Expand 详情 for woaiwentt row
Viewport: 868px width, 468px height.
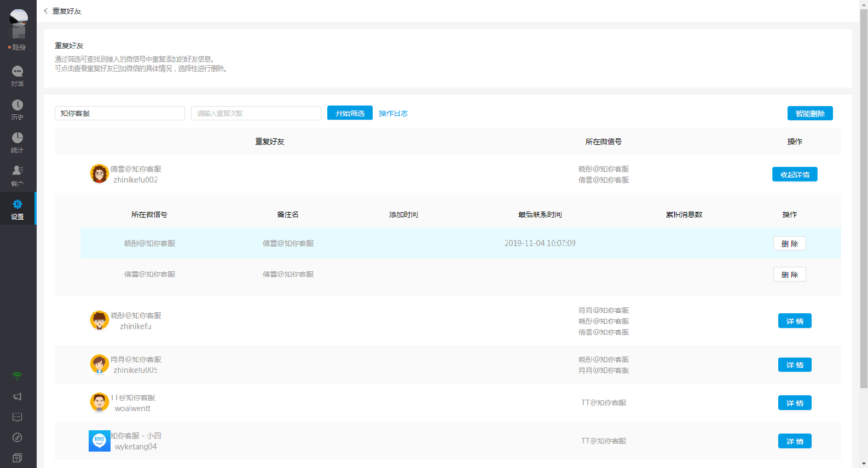tap(795, 403)
